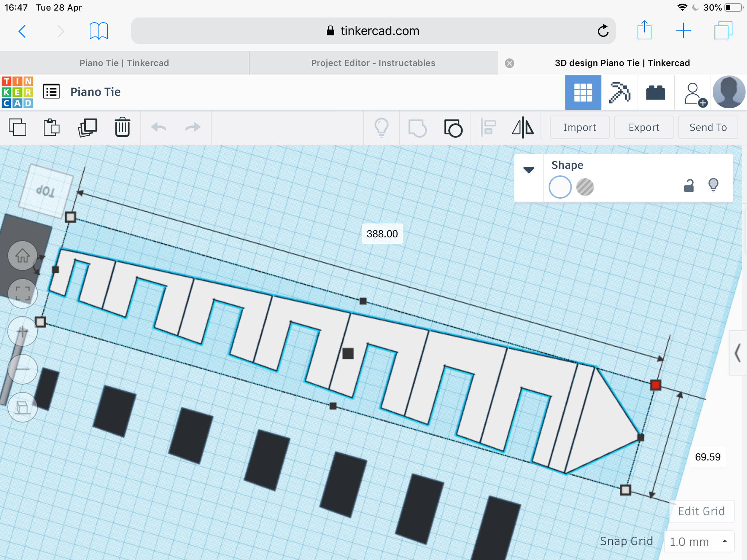
Task: Choose the Hole striped swatch
Action: (585, 187)
